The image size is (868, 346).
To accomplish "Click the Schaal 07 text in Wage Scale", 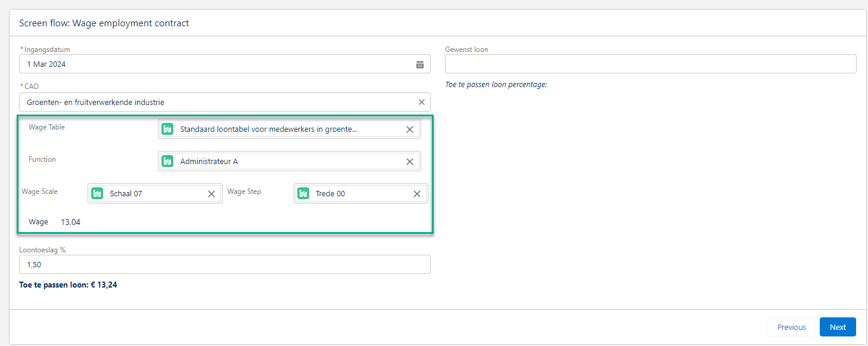I will coord(126,194).
